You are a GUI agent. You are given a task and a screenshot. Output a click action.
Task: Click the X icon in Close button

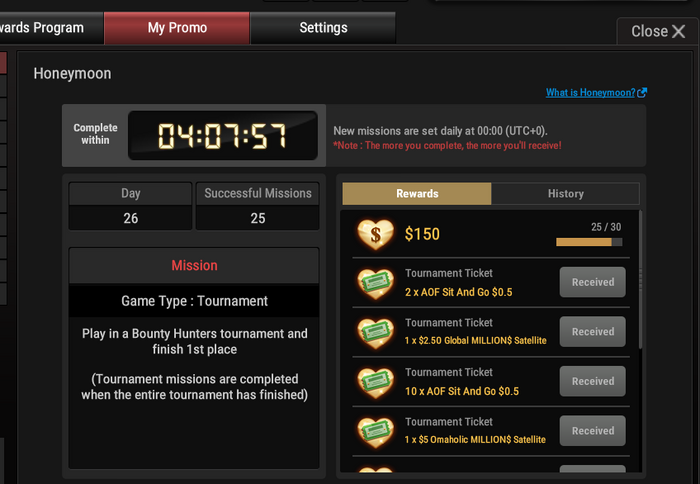[x=679, y=31]
